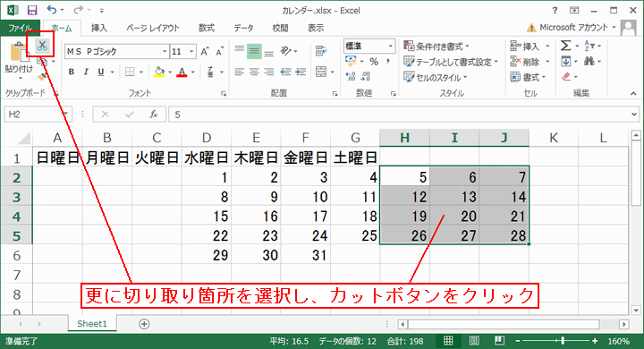Decrease indent icon
The width and height of the screenshot is (644, 349).
(286, 72)
